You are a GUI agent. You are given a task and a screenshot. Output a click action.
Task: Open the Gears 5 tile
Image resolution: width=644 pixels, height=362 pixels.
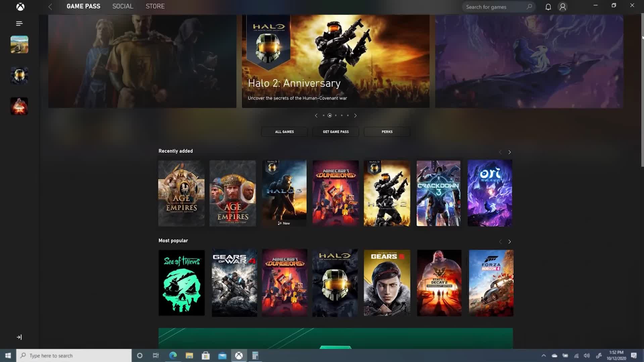coord(387,283)
